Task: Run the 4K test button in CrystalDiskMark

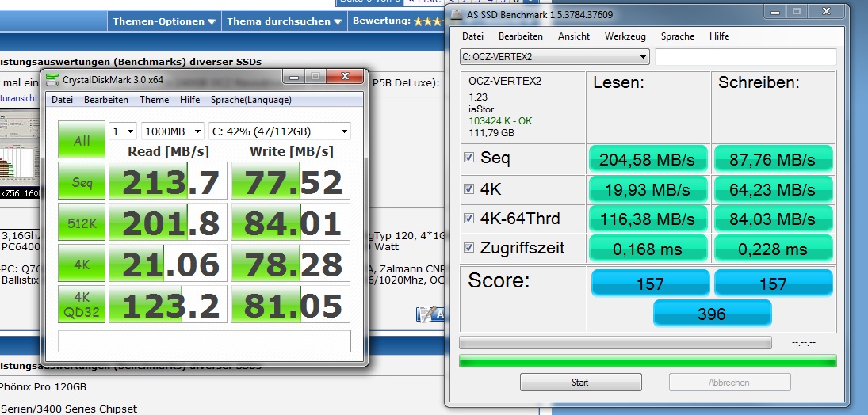Action: [82, 263]
